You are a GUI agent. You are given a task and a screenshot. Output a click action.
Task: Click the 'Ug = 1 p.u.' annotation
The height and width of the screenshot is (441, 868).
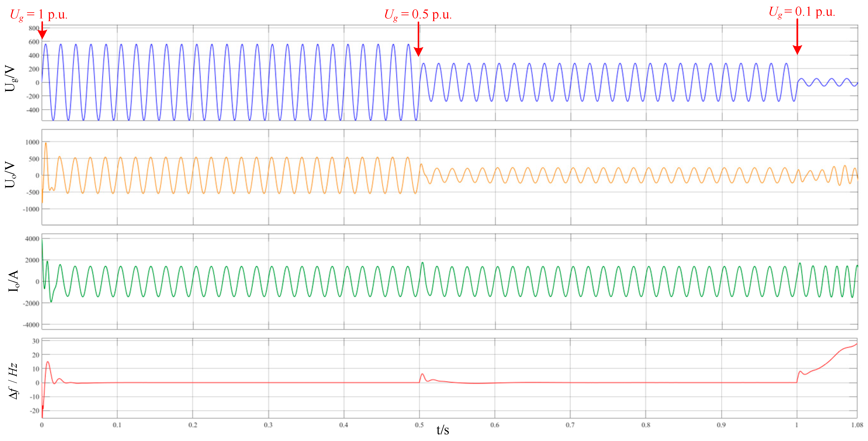point(39,15)
